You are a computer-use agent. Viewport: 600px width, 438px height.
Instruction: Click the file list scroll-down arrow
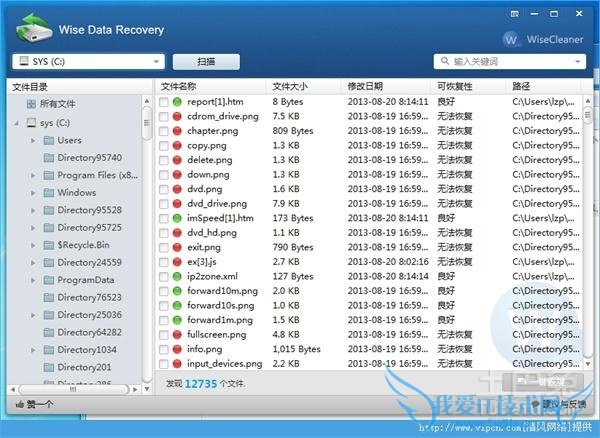pos(588,364)
